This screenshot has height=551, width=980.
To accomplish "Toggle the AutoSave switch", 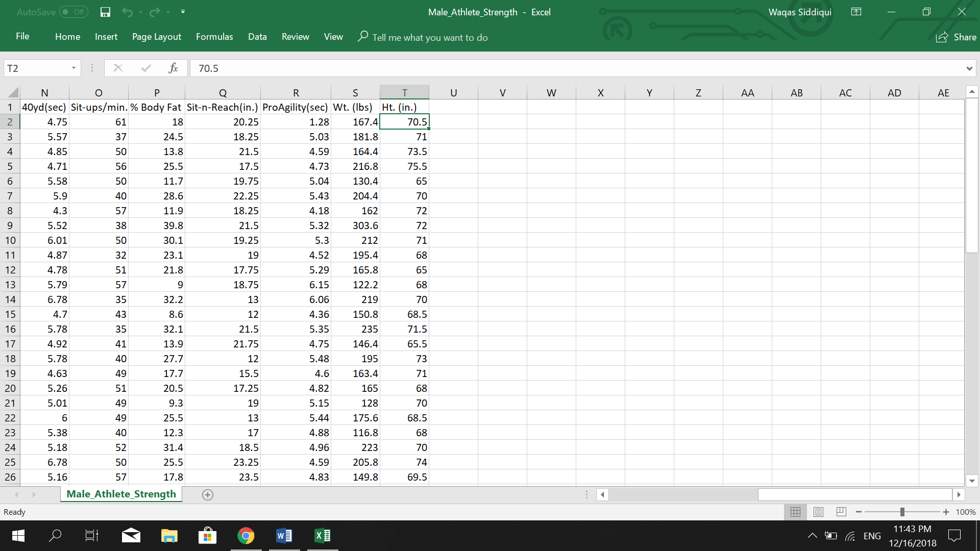I will coord(73,12).
